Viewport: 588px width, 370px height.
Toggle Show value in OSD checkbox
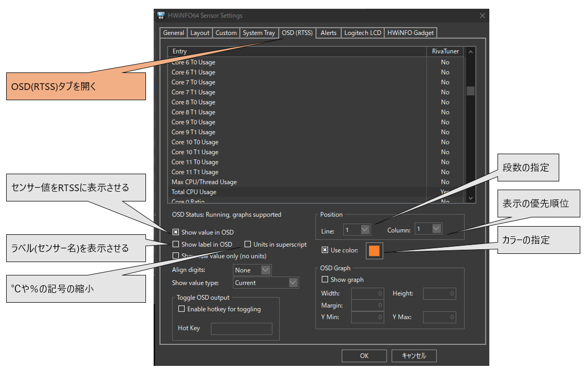175,232
